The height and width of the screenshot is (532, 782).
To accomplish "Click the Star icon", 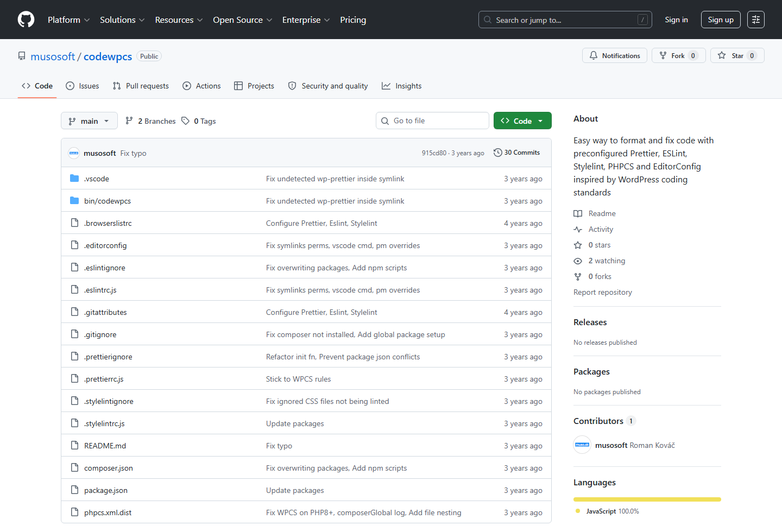I will point(722,55).
